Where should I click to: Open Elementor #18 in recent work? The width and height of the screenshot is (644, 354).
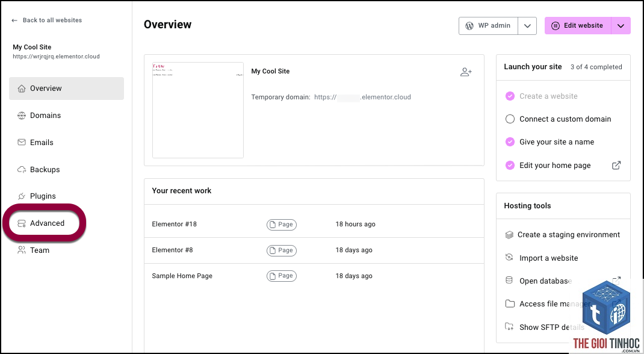pyautogui.click(x=174, y=224)
